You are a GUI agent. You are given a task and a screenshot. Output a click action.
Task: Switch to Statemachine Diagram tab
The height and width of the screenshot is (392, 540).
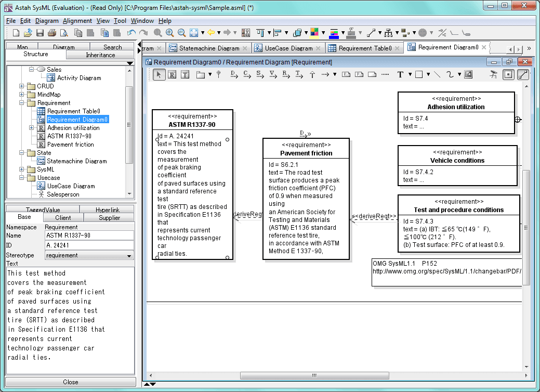click(x=209, y=48)
